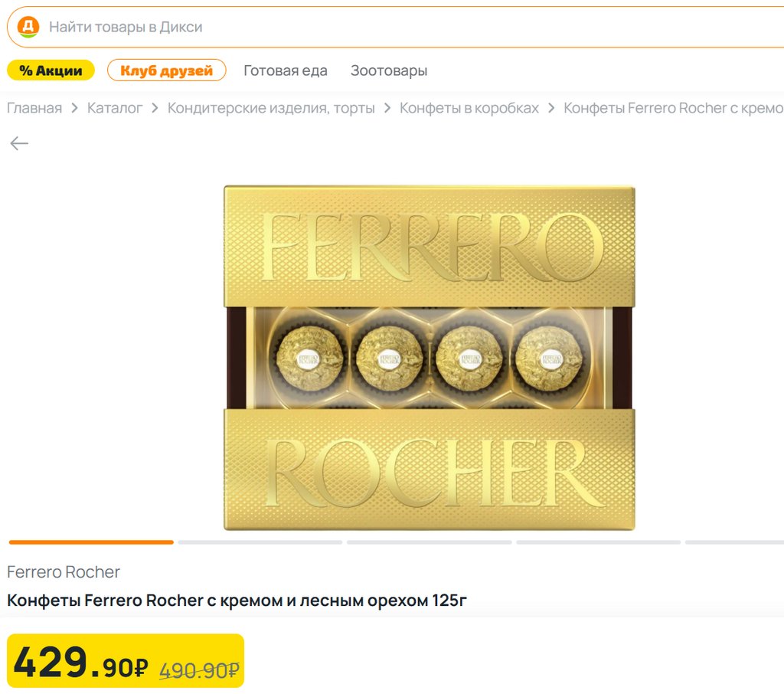
Task: Click the back arrow icon
Action: tap(19, 143)
